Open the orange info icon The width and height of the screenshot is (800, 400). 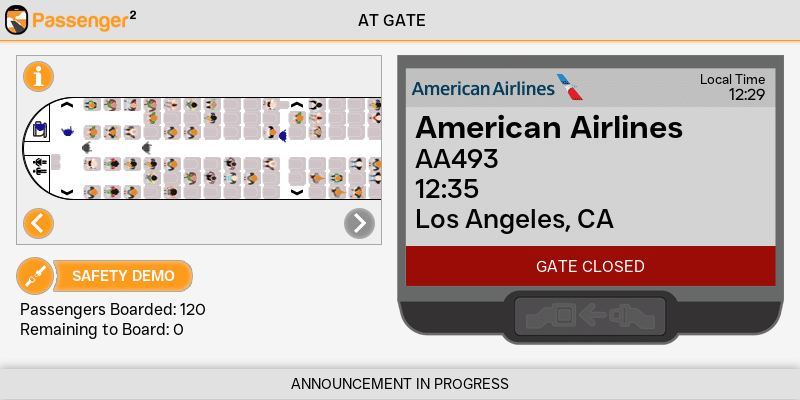(x=38, y=76)
